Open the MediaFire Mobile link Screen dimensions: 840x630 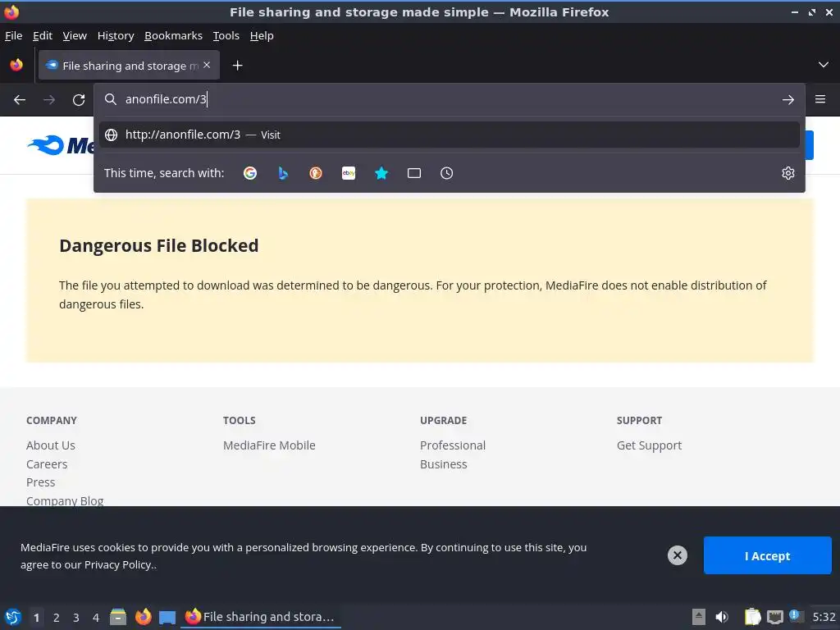[x=269, y=445]
